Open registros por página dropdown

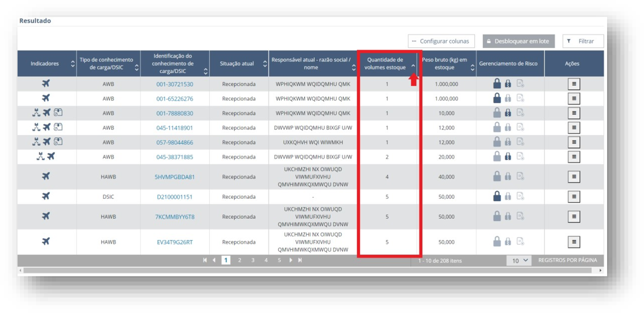pos(519,261)
